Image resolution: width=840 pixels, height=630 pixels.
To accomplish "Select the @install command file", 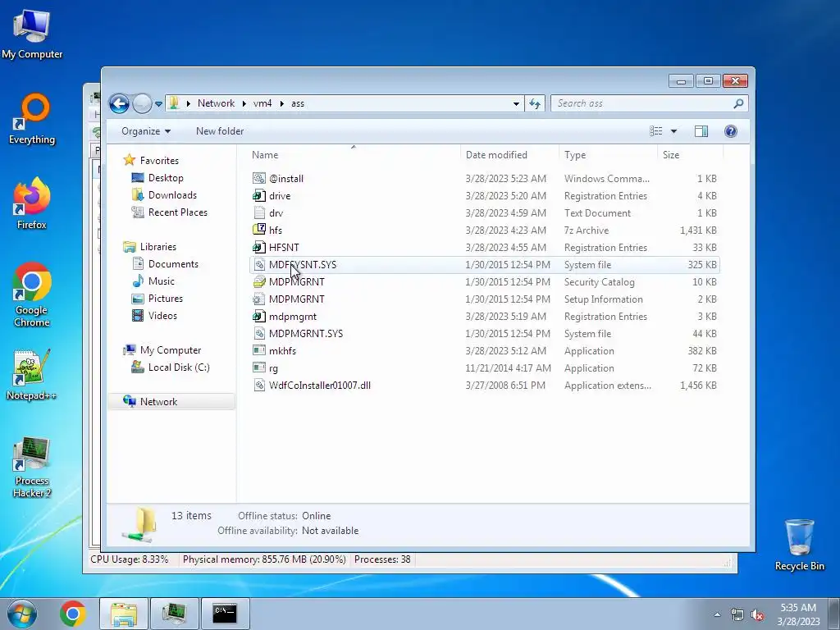I will pos(484,178).
